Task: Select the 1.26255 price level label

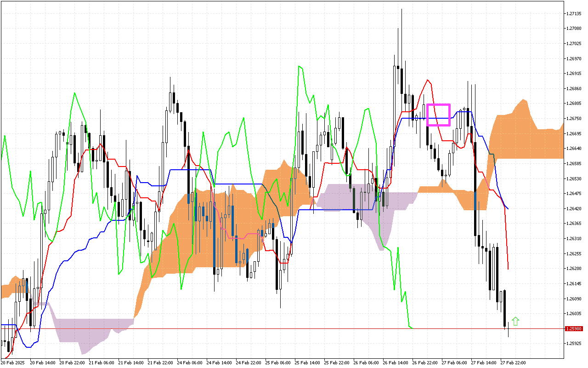Action: [x=575, y=253]
